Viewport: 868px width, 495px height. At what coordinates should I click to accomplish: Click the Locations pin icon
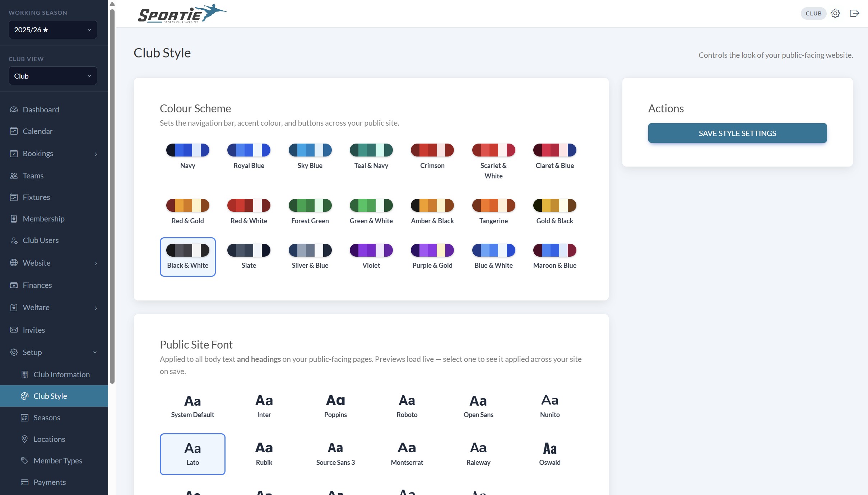(24, 439)
